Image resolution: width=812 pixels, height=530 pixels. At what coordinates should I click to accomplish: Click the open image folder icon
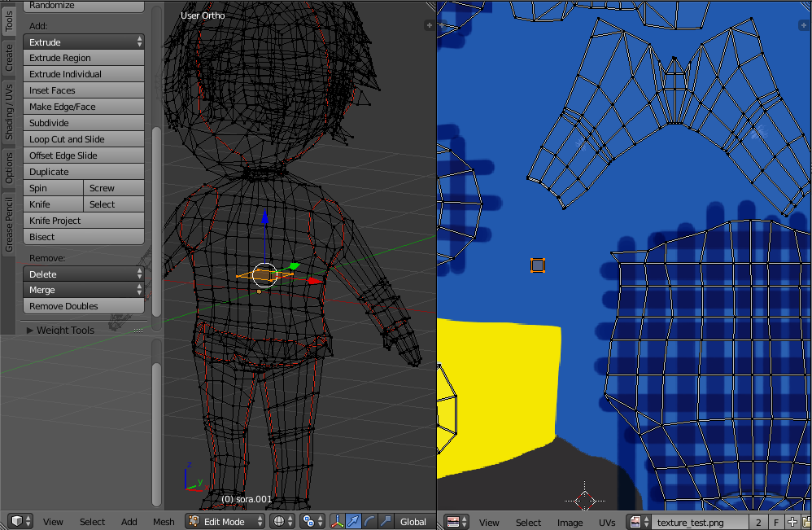[x=805, y=522]
